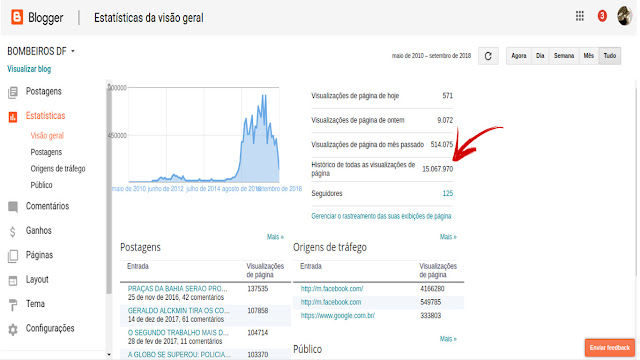The image size is (640, 360).
Task: Click the 571 pageviews today value
Action: [x=448, y=96]
